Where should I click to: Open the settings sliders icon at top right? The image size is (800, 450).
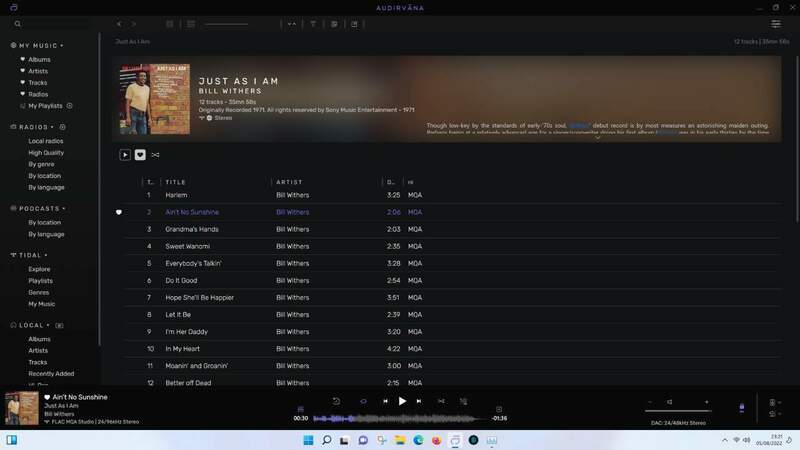tap(776, 24)
